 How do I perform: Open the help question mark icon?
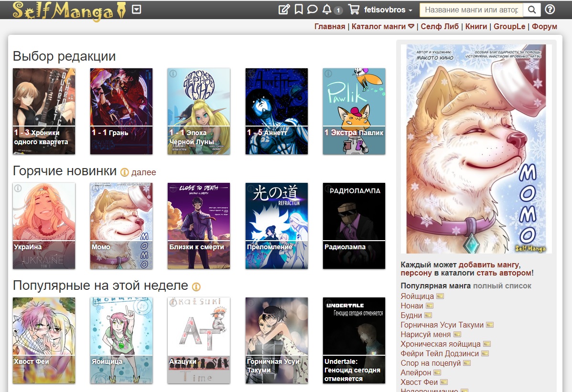point(550,10)
